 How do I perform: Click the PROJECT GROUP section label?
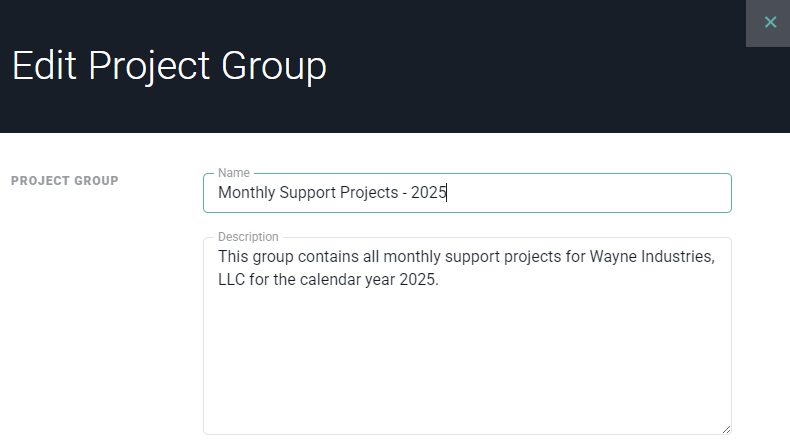click(x=64, y=181)
